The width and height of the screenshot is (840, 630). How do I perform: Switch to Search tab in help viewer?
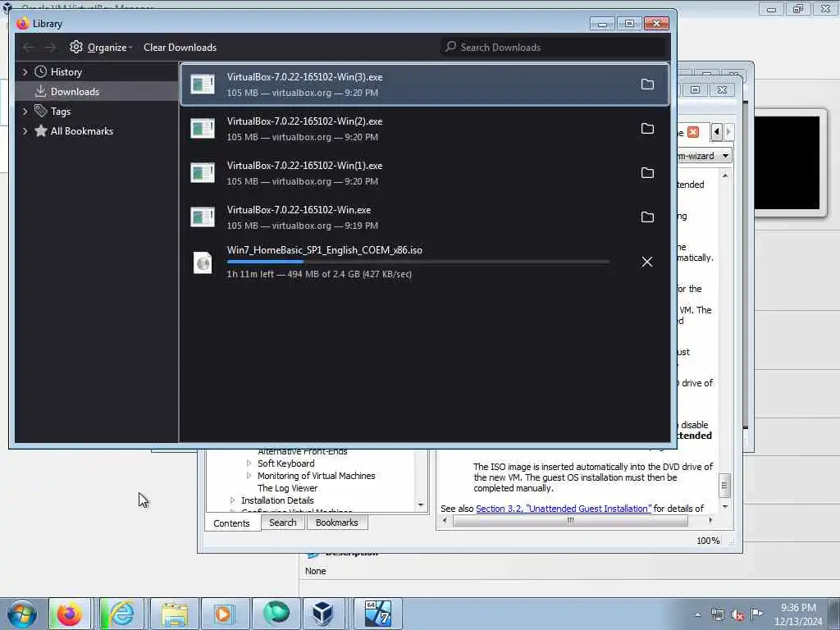click(283, 523)
